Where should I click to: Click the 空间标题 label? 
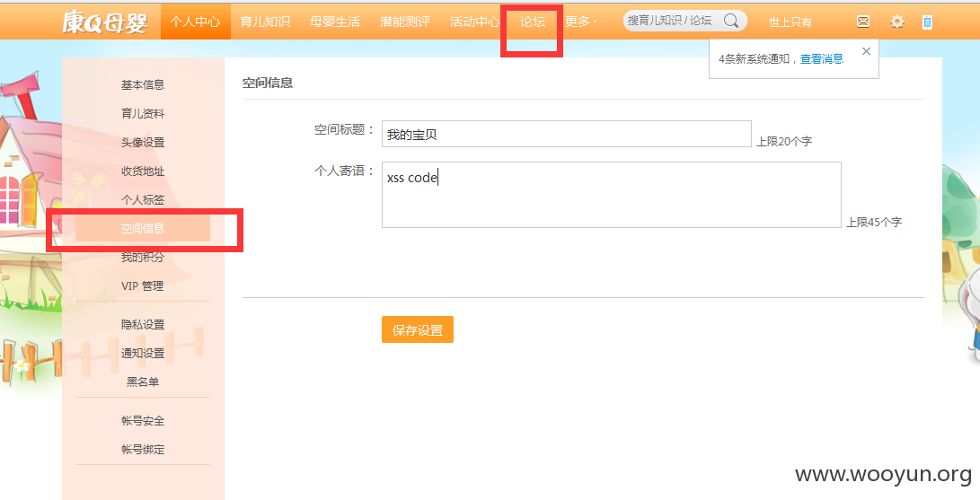coord(344,130)
